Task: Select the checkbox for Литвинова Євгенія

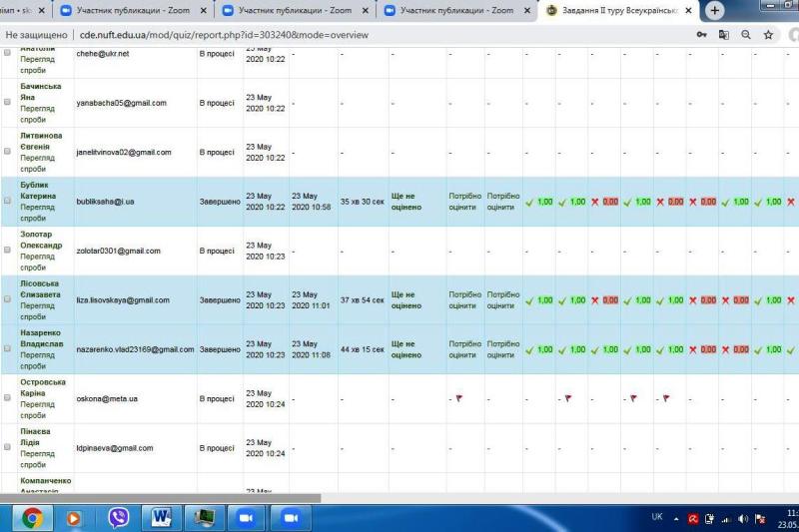Action: [x=7, y=151]
